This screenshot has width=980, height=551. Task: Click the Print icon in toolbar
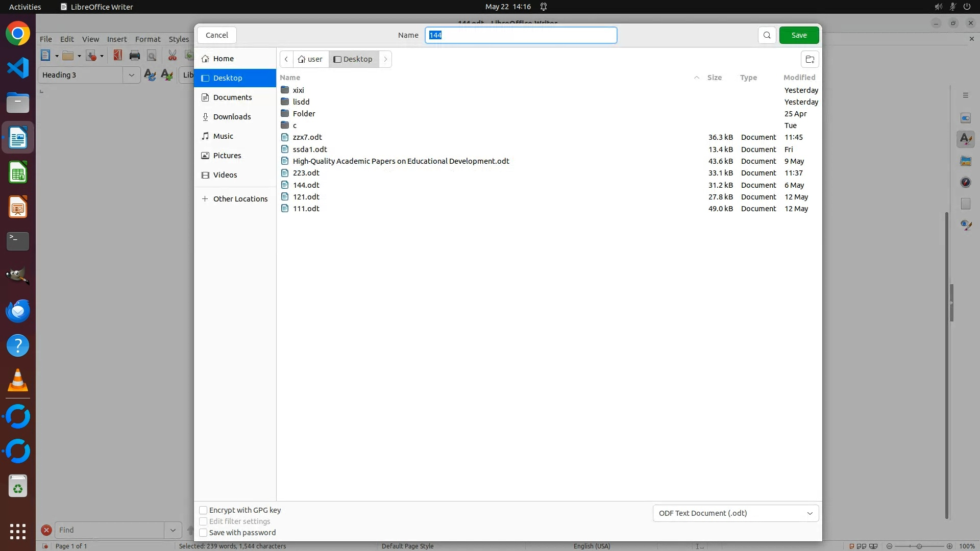tap(135, 56)
